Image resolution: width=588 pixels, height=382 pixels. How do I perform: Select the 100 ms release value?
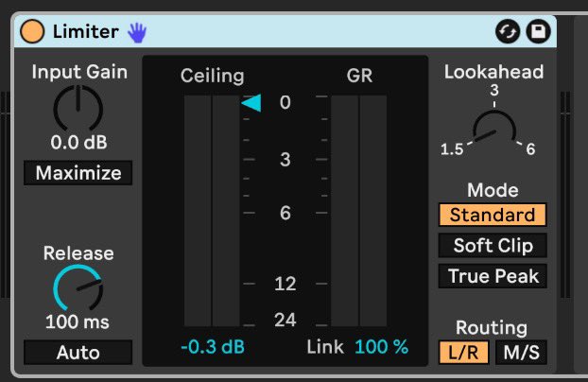pos(78,322)
